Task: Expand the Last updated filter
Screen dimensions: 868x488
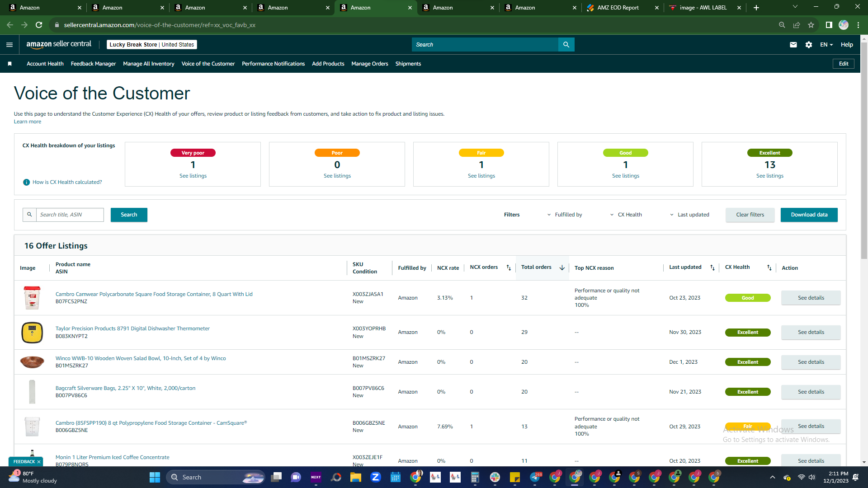Action: tap(689, 215)
